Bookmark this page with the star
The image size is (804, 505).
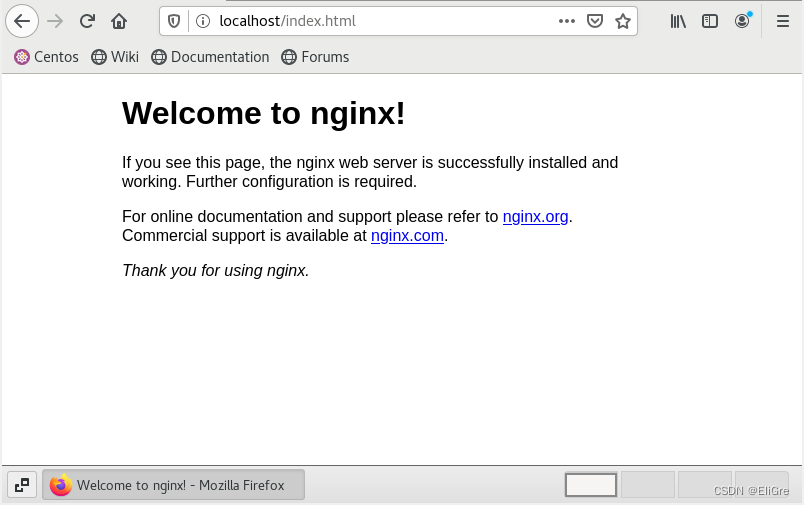623,21
